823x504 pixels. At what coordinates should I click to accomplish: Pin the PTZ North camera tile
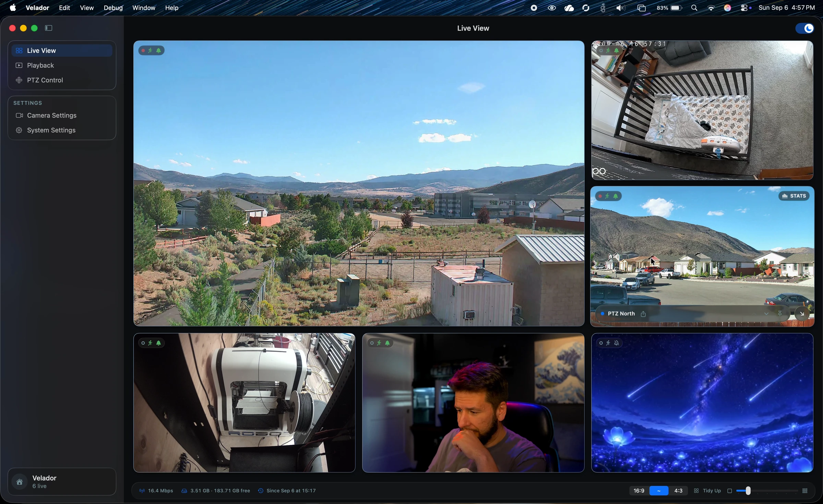pos(780,314)
